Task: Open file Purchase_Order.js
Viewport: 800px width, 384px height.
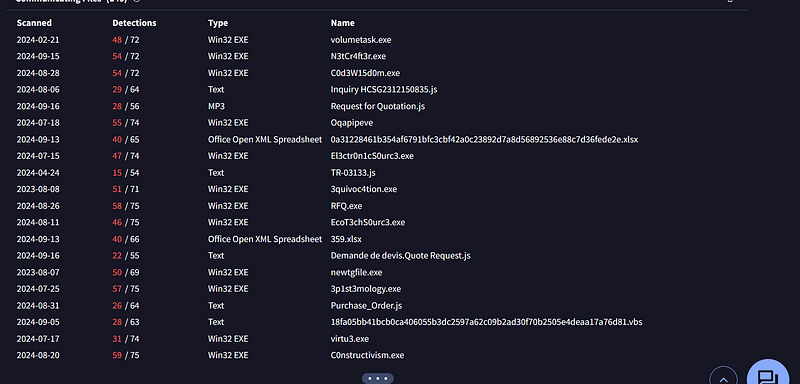Action: coord(366,305)
